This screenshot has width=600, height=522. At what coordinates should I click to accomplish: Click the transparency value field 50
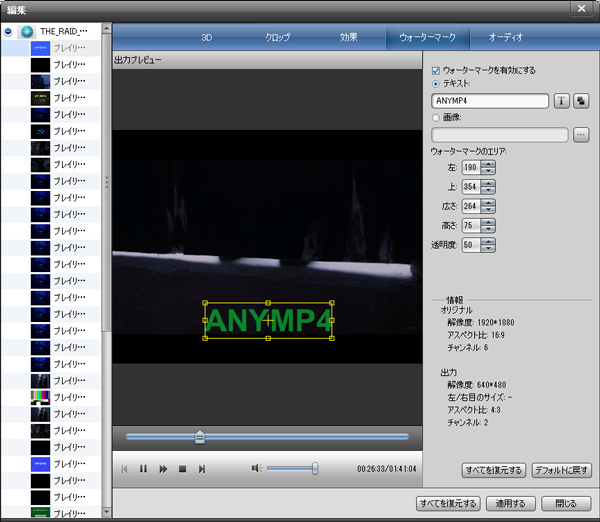pos(471,245)
